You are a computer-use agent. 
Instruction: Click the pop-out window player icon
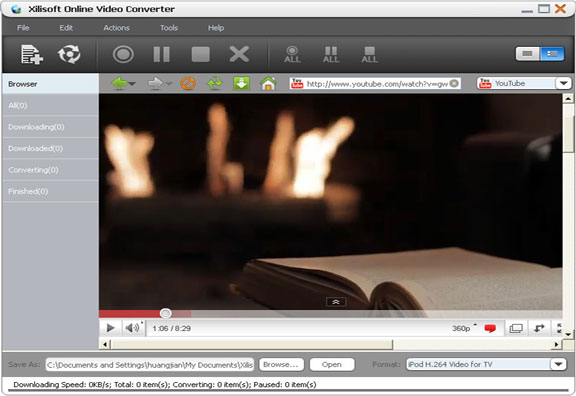(x=516, y=328)
